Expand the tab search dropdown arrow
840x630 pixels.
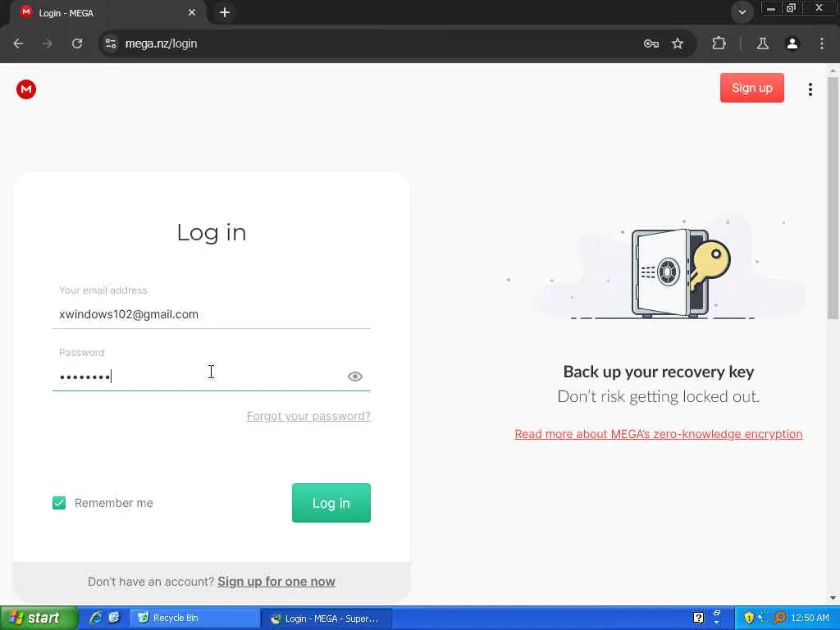pyautogui.click(x=742, y=12)
